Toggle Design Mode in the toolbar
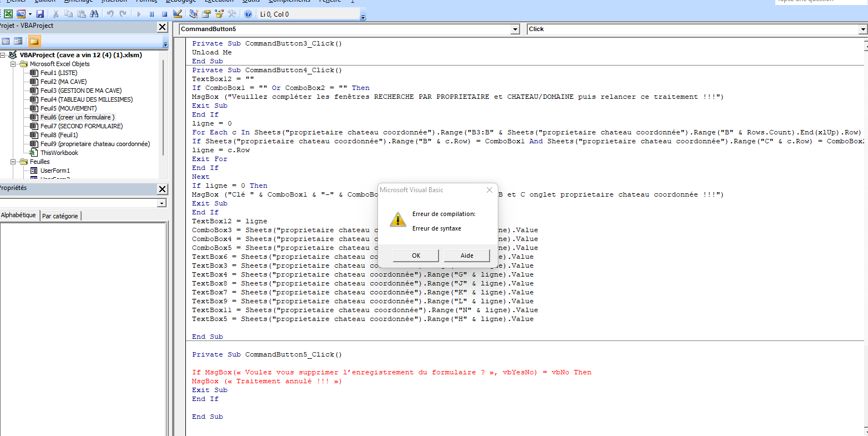The height and width of the screenshot is (436, 868). pos(177,14)
